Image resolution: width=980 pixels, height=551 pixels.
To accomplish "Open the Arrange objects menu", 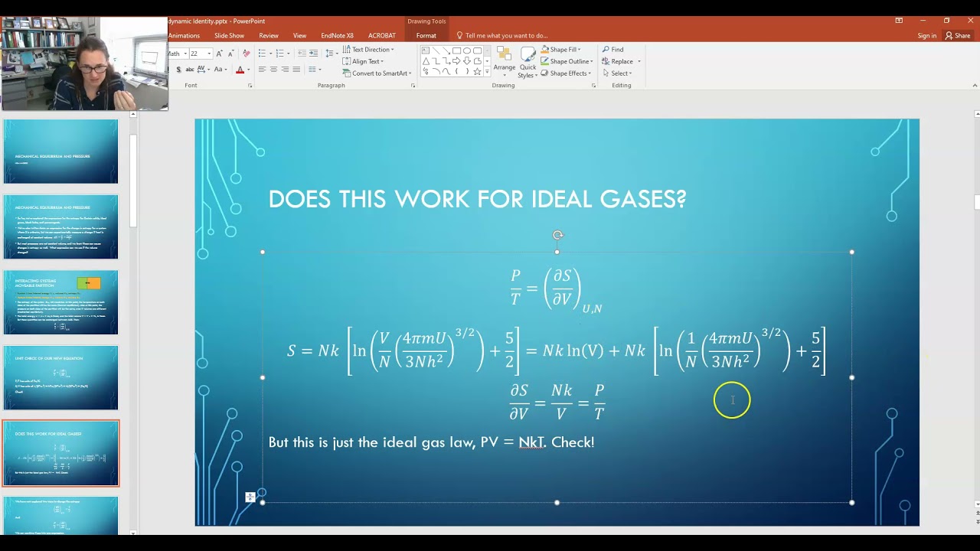I will point(505,62).
